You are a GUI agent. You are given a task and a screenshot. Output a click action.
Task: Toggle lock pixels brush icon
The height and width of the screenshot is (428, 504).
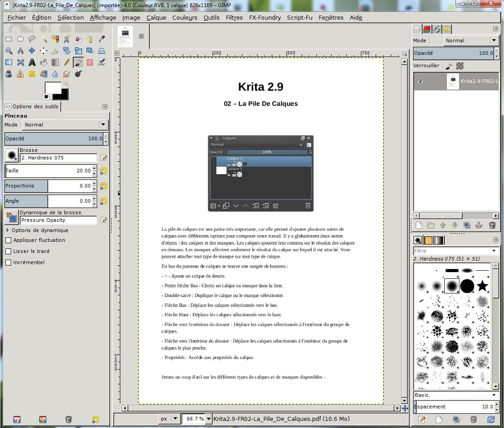[449, 66]
